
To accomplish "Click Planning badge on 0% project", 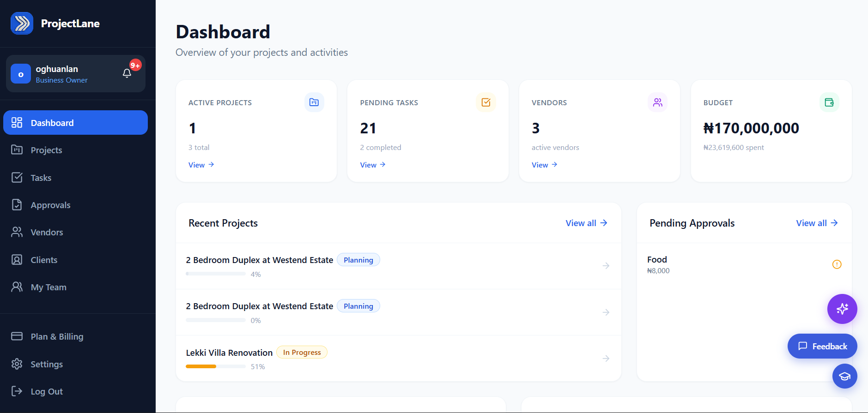I will pos(358,306).
